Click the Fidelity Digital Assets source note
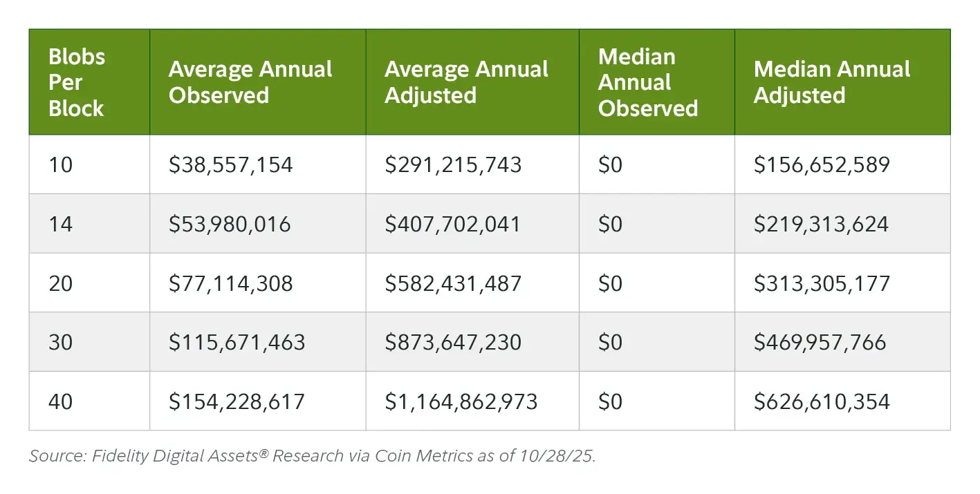This screenshot has height=494, width=980. pos(312,457)
